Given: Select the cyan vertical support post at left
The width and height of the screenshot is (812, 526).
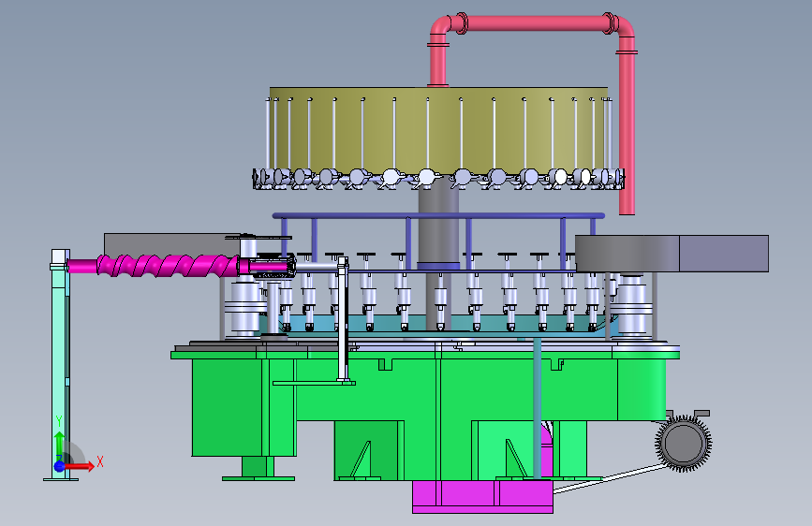Looking at the screenshot, I should click(x=60, y=365).
